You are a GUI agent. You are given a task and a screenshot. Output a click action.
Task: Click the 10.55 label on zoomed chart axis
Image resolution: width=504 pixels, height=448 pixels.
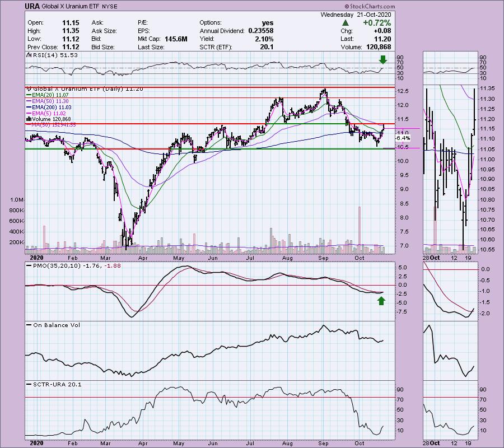point(487,250)
